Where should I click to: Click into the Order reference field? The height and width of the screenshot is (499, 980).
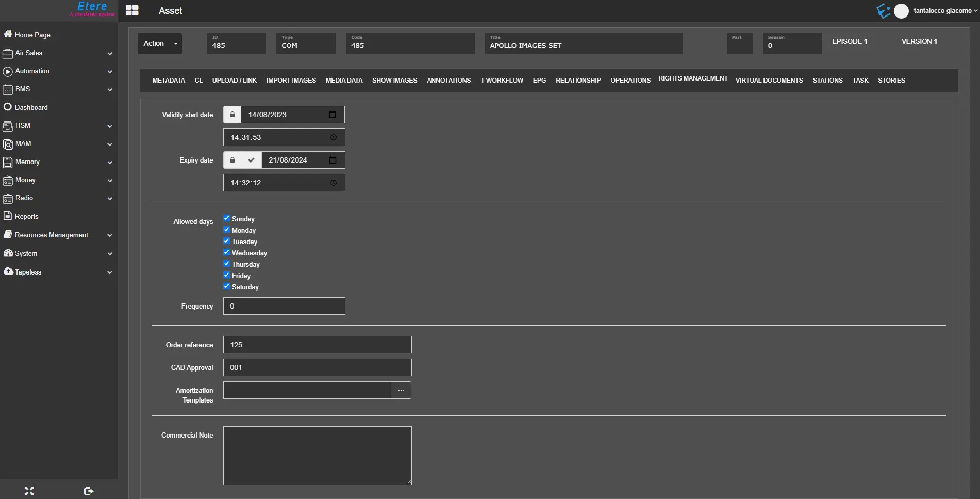[317, 345]
